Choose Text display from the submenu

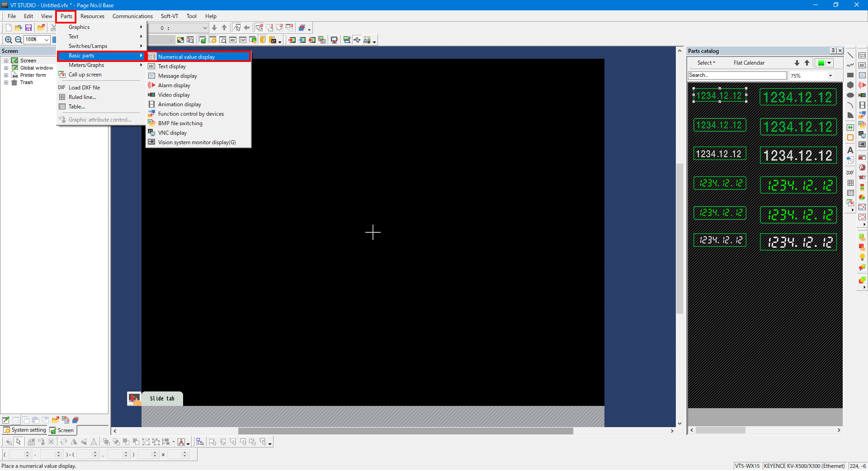click(x=172, y=66)
